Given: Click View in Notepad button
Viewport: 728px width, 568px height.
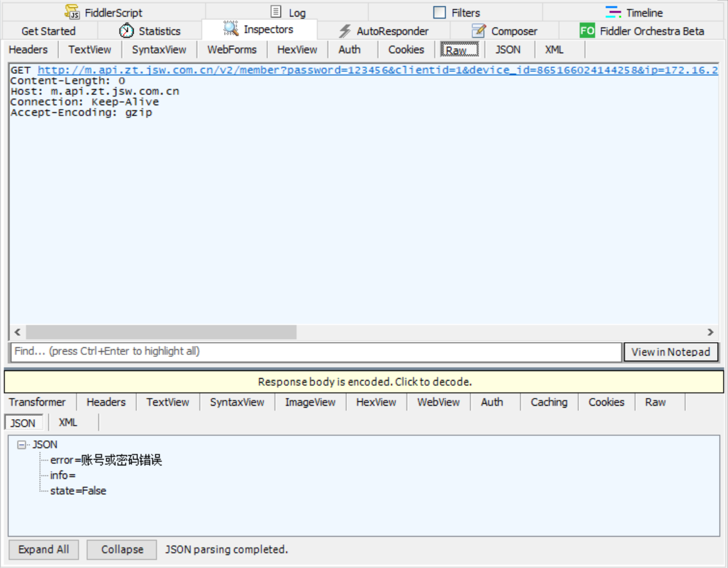Looking at the screenshot, I should [x=670, y=352].
